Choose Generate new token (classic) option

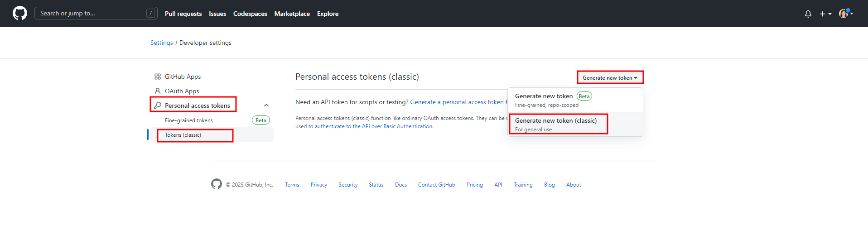coord(575,125)
